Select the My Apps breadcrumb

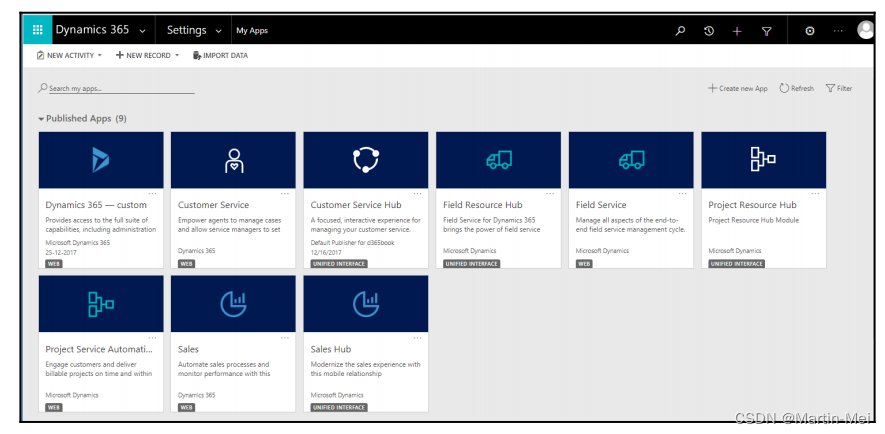[252, 30]
